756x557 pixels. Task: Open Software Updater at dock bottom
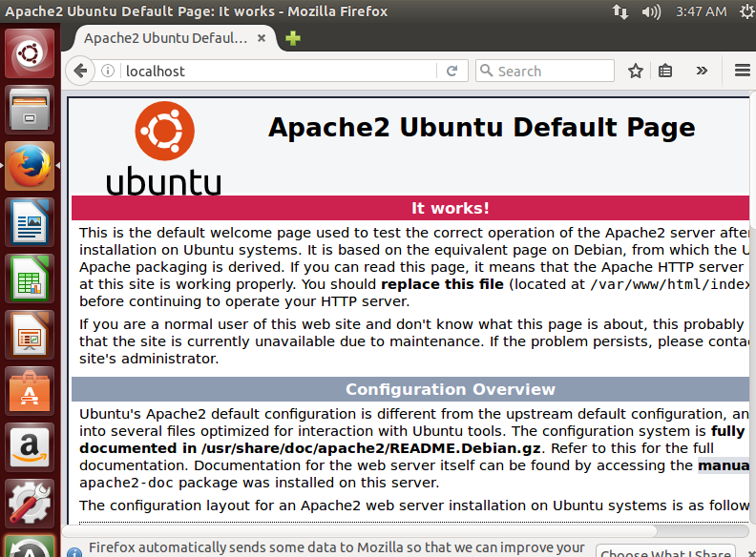(30, 547)
